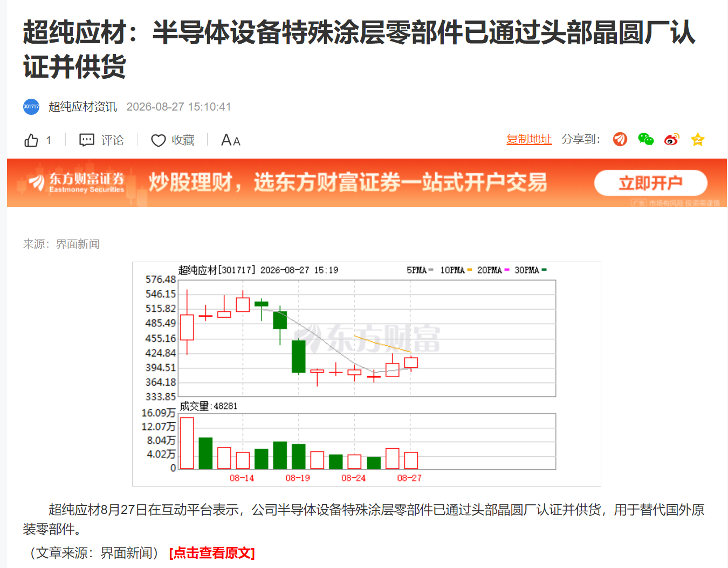Click the date 2026-08-27 15:10:41

(178, 107)
